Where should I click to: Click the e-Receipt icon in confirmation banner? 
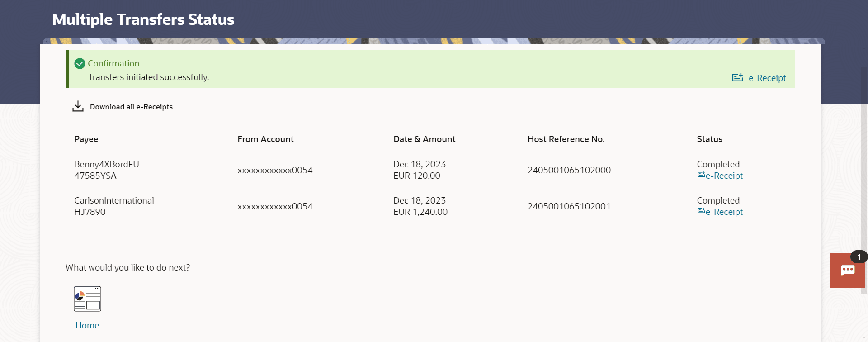pyautogui.click(x=737, y=78)
